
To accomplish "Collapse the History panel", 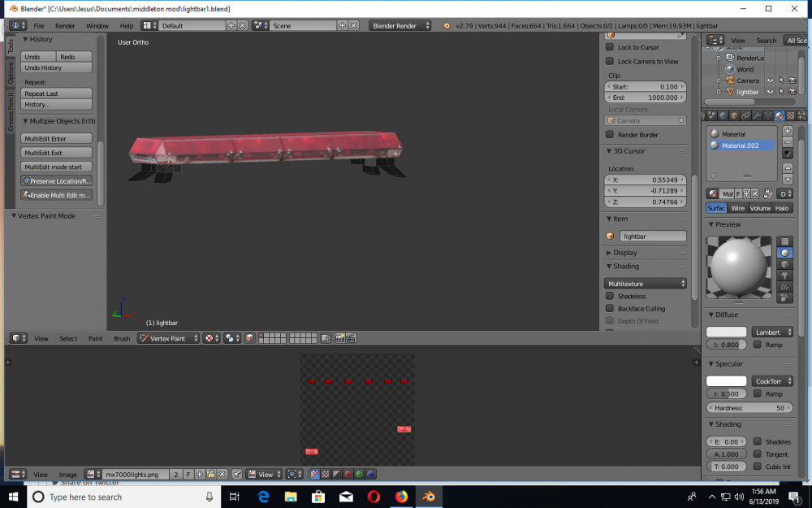I will pos(25,39).
